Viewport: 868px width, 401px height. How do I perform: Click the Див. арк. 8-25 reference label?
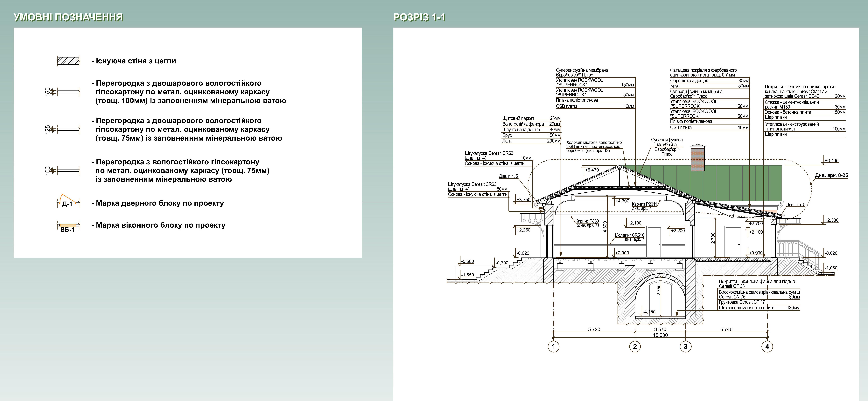(x=831, y=175)
